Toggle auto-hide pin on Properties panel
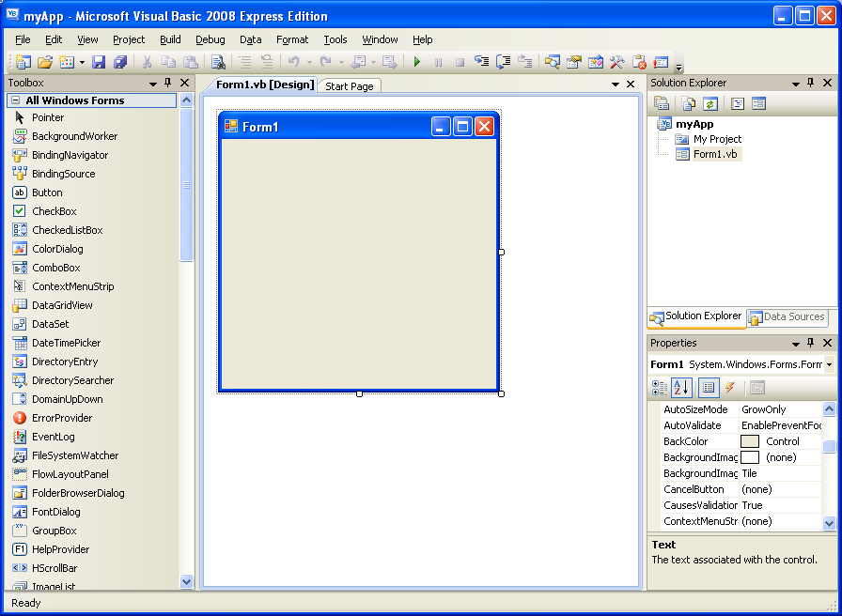The width and height of the screenshot is (842, 616). click(x=811, y=343)
